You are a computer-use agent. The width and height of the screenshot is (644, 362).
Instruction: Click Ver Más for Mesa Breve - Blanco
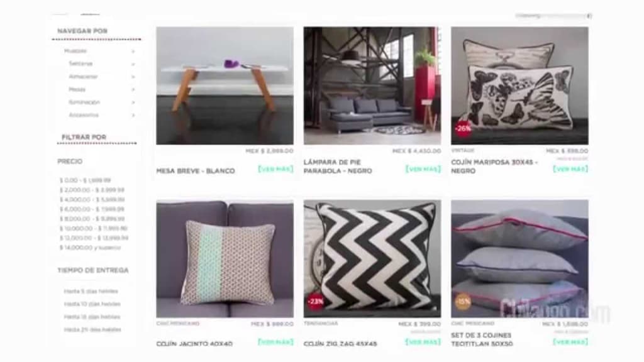pos(275,169)
